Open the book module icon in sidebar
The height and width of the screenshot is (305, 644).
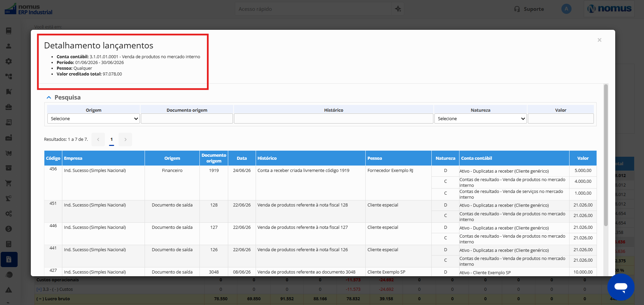click(x=9, y=31)
